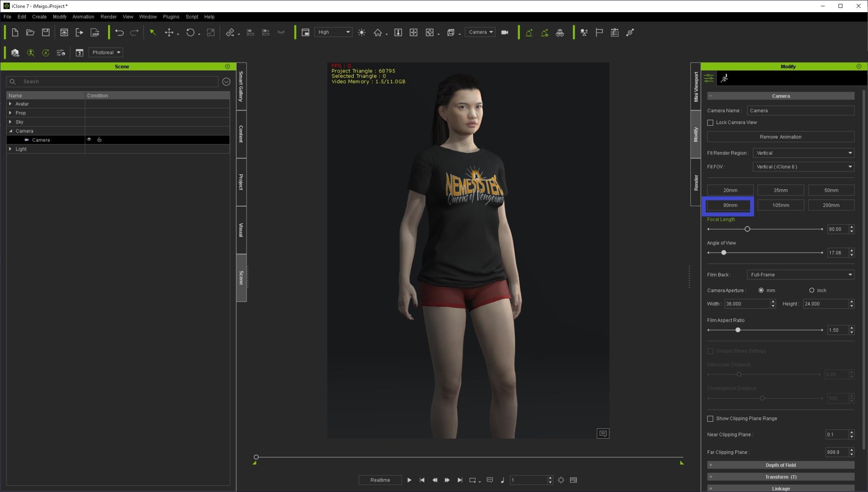Open the Modify panel motion figure tab
The image size is (868, 492).
click(724, 78)
